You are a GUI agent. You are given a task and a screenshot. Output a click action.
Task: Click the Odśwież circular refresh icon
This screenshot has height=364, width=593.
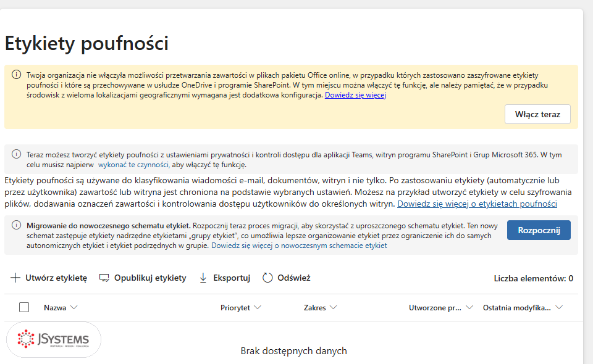pyautogui.click(x=267, y=278)
